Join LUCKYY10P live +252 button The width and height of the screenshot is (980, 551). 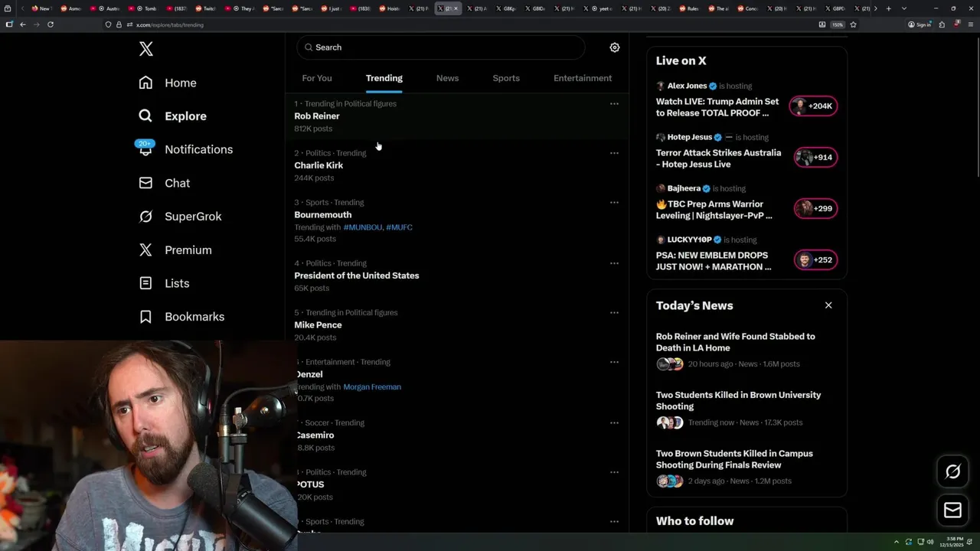coord(815,260)
